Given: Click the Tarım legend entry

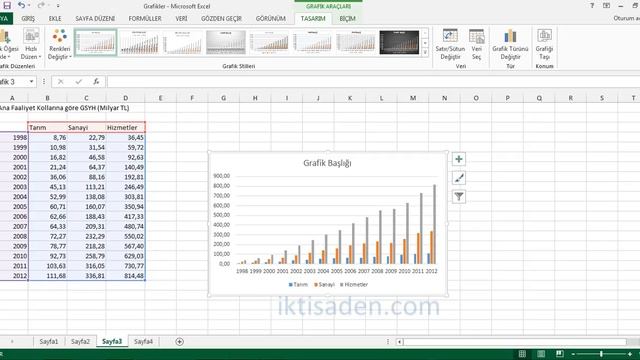Looking at the screenshot, I should (298, 284).
